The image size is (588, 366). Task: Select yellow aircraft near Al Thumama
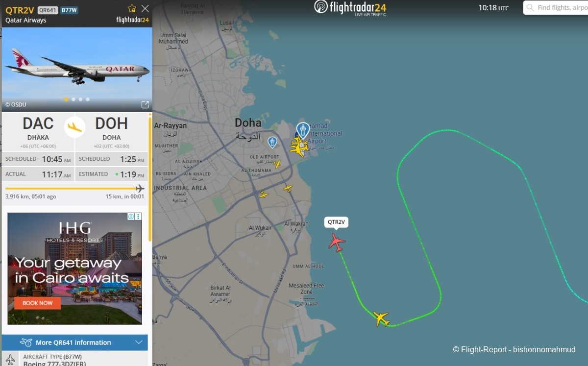tap(277, 164)
